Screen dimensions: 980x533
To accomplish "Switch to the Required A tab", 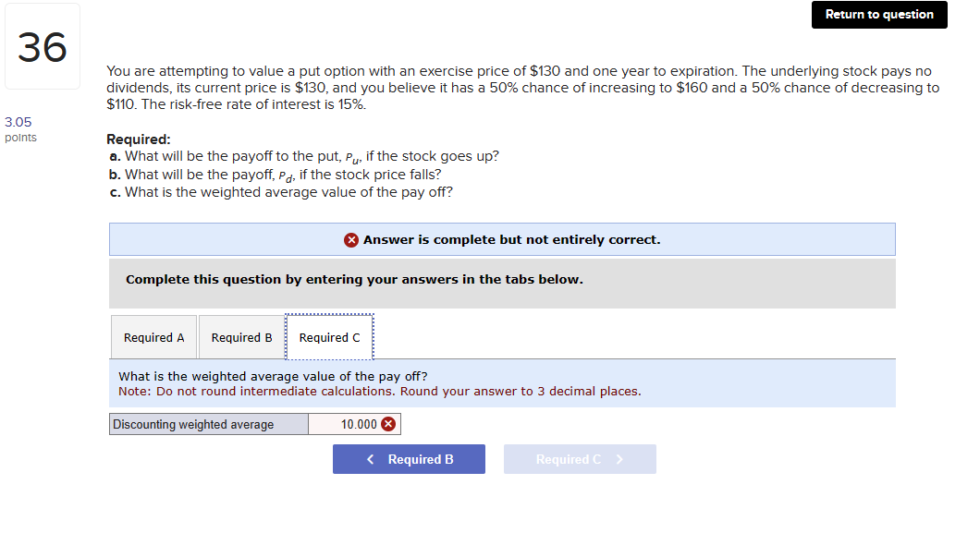I will click(x=153, y=336).
